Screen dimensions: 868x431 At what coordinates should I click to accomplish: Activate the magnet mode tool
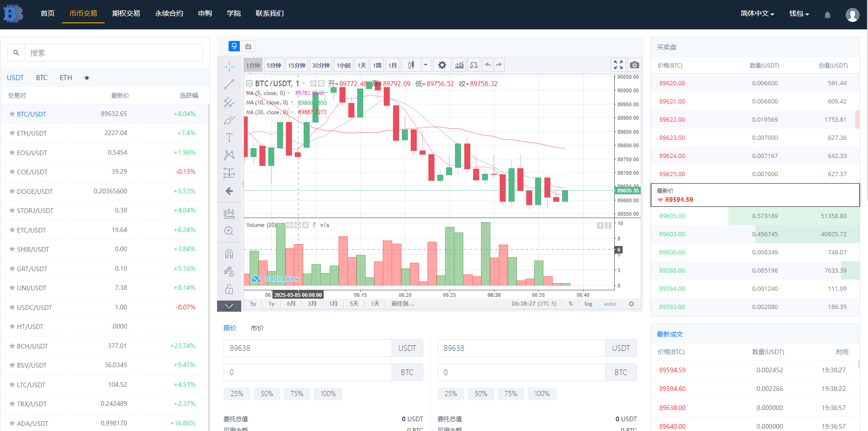point(229,254)
